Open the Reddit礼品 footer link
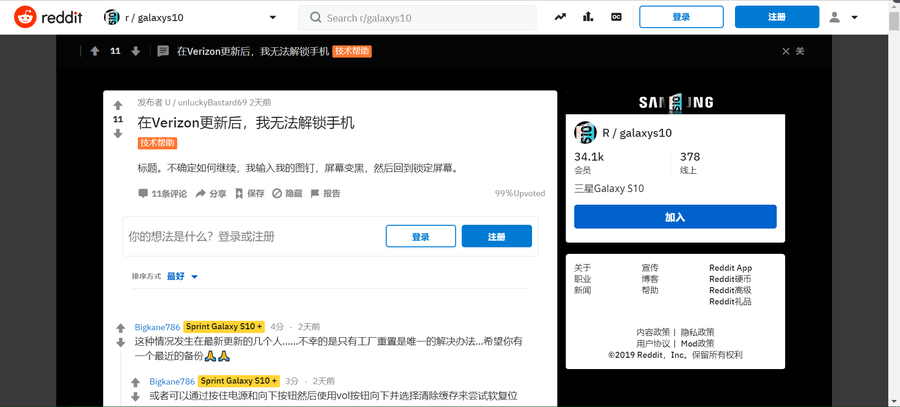Viewport: 900px width, 407px height. (x=730, y=301)
